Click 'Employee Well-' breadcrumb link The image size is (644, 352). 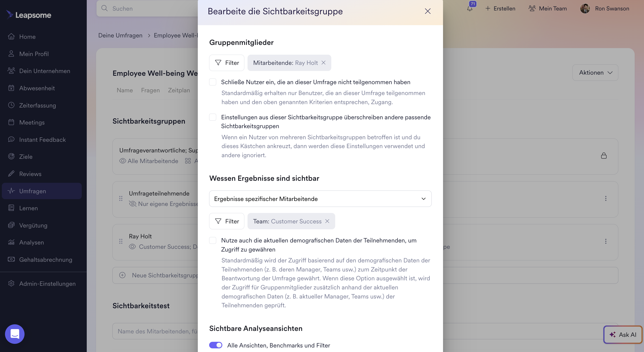click(176, 35)
